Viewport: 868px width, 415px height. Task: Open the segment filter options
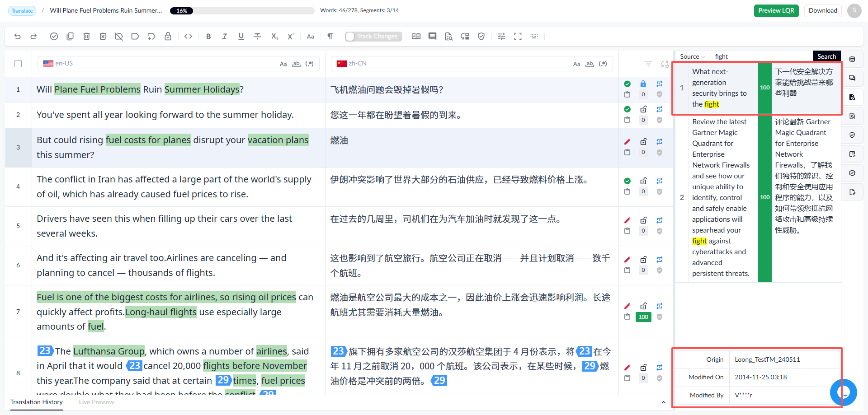[x=648, y=64]
